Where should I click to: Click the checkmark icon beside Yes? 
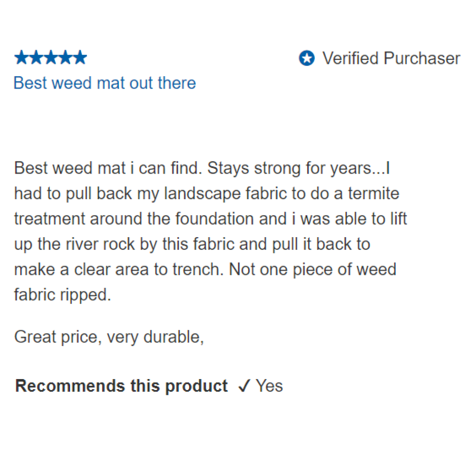[x=244, y=387]
